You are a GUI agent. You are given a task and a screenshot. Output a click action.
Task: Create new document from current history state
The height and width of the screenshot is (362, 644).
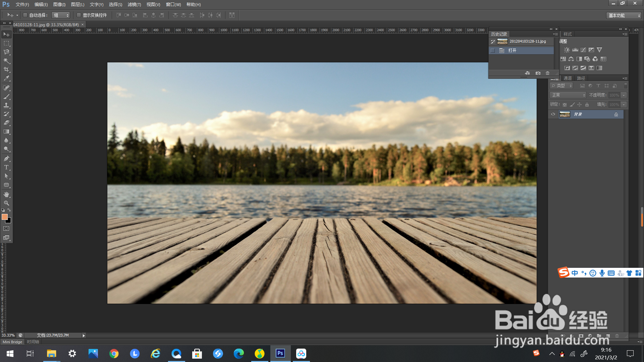tap(527, 73)
